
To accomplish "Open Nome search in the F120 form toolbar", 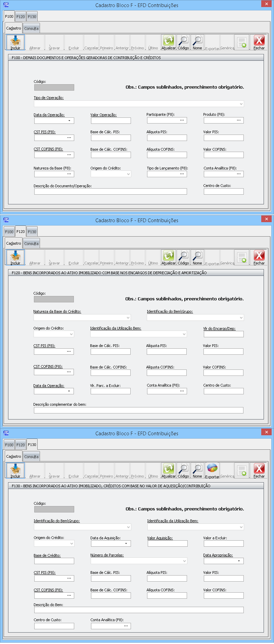I will click(197, 257).
